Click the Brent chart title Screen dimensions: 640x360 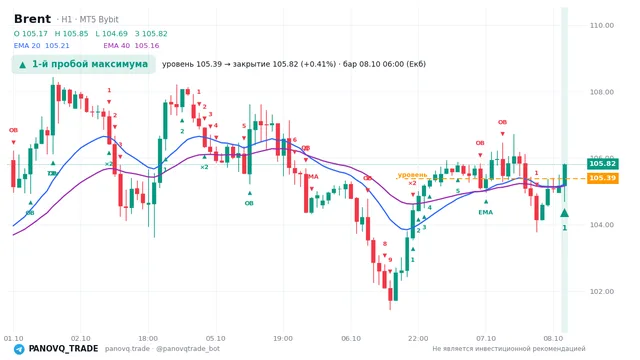point(32,19)
